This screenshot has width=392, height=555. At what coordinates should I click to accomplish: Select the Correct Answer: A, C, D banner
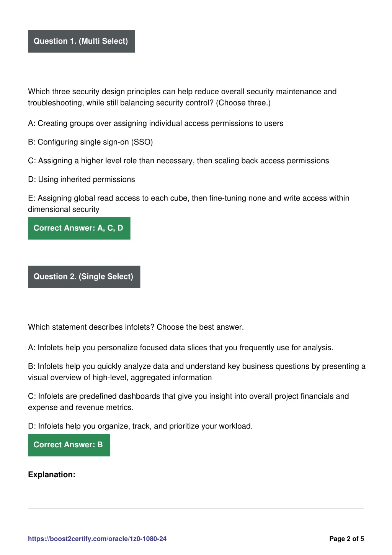pyautogui.click(x=79, y=228)
